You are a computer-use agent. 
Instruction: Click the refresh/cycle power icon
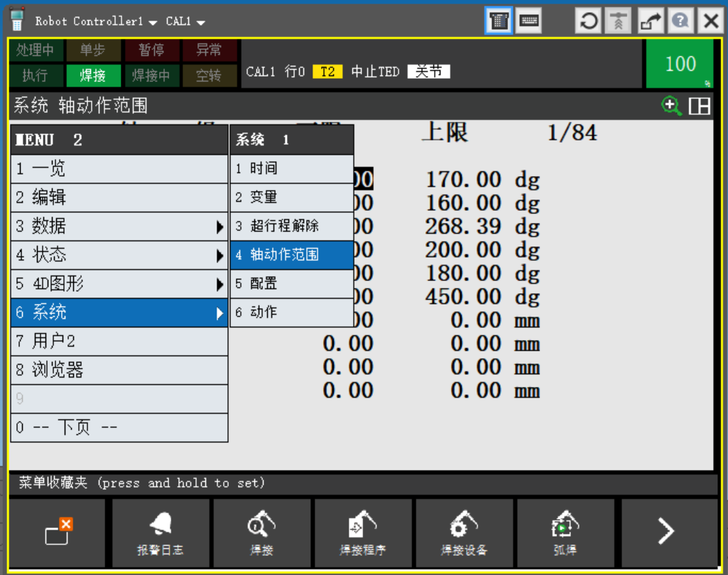[588, 21]
